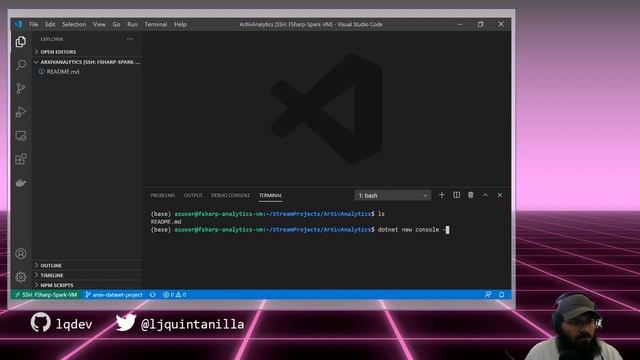Click the VS Code logo in title bar

point(18,24)
